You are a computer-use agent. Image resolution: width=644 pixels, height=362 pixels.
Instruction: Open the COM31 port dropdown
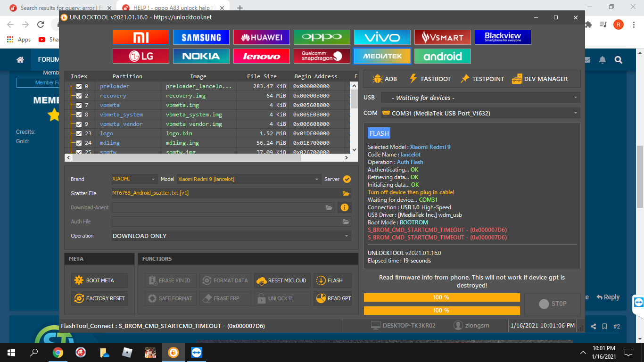pos(480,113)
